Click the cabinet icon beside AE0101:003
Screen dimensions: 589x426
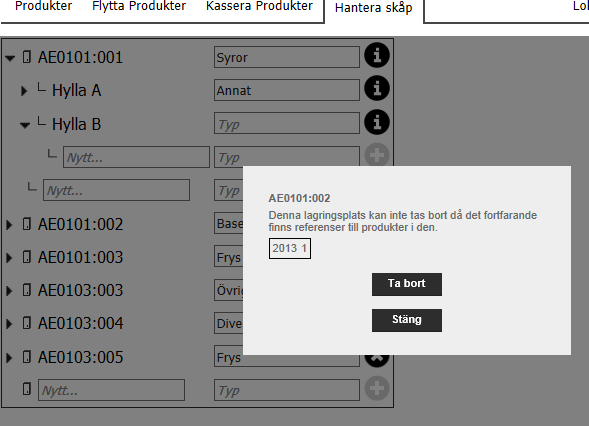27,257
